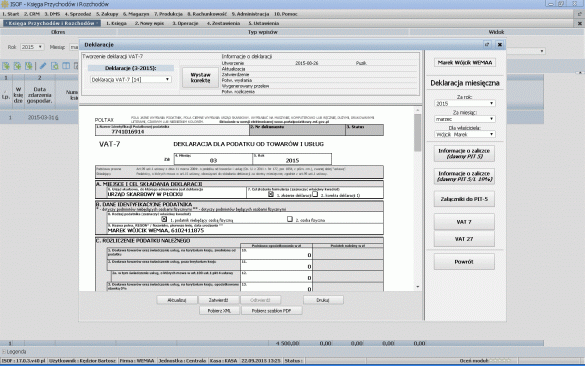585x366 pixels.
Task: Click the first add-entry toolbar icon with green arrow
Action: (6, 66)
